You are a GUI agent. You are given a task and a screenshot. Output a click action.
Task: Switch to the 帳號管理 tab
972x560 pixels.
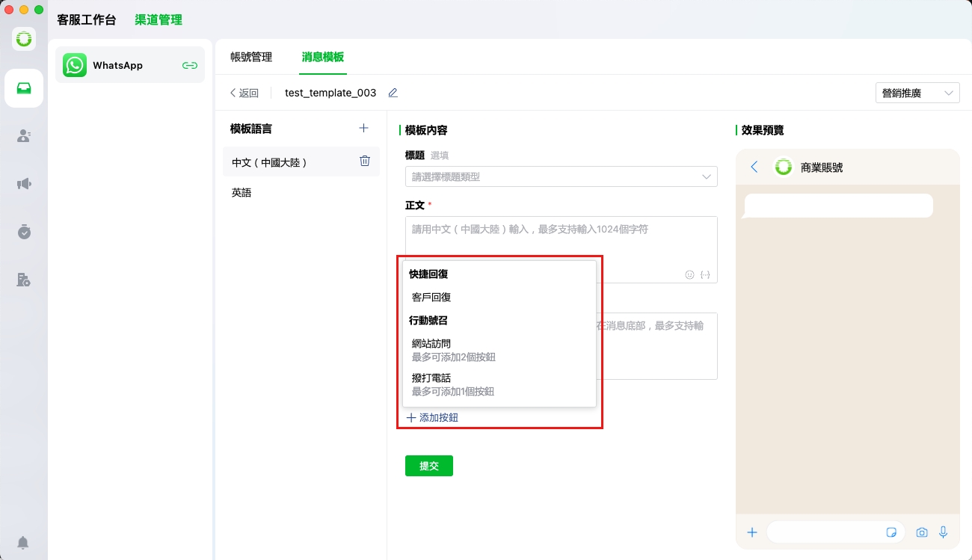[251, 57]
